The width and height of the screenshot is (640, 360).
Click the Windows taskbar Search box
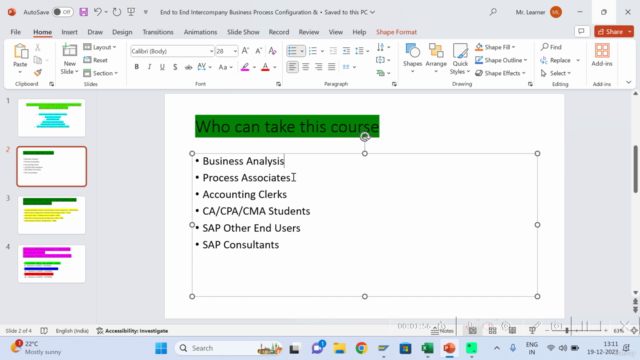point(229,348)
